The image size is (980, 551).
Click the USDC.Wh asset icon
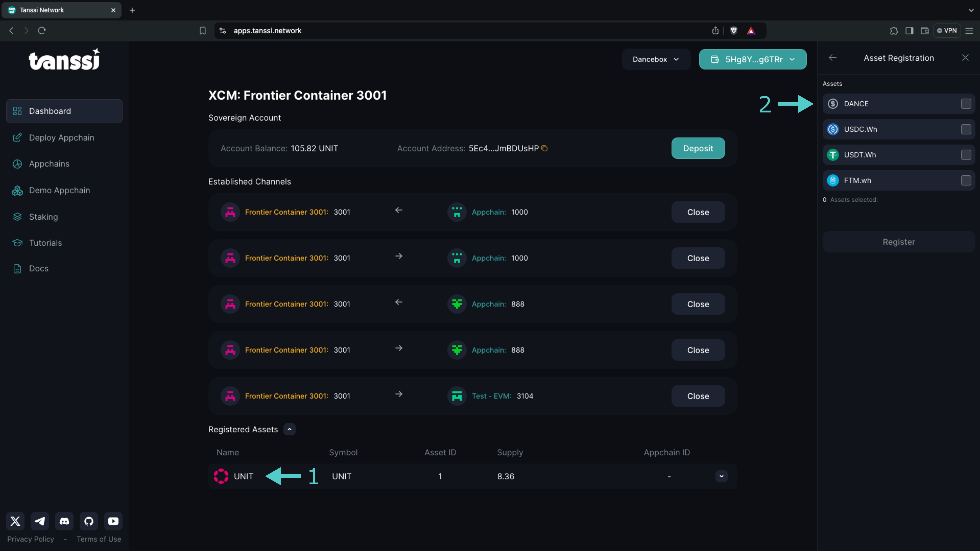click(833, 129)
